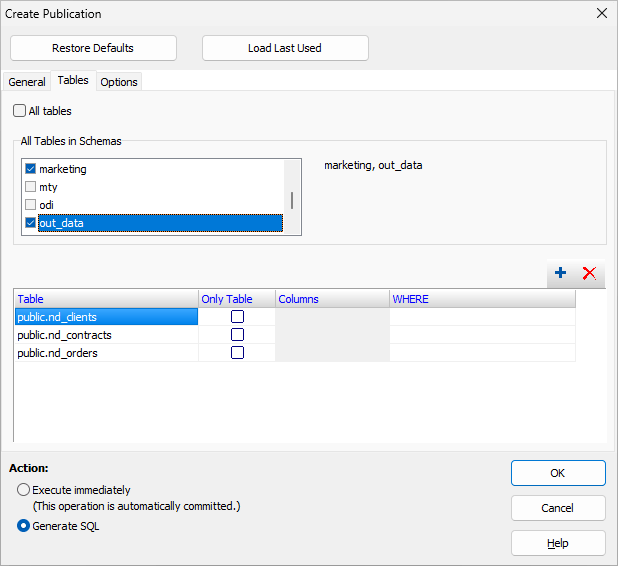Confirm with the OK button
Viewport: 618px width, 566px height.
(558, 473)
